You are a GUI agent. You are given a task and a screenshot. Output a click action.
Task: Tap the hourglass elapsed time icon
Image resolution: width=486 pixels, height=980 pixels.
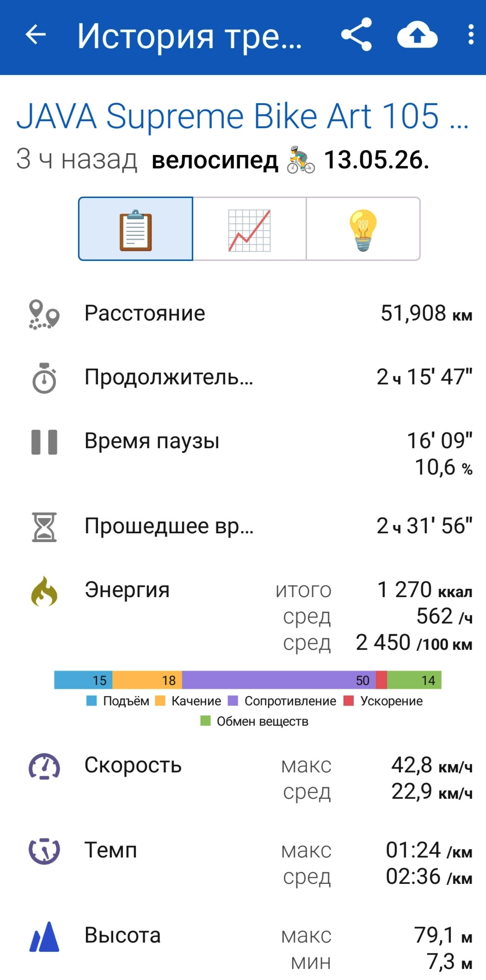click(44, 527)
